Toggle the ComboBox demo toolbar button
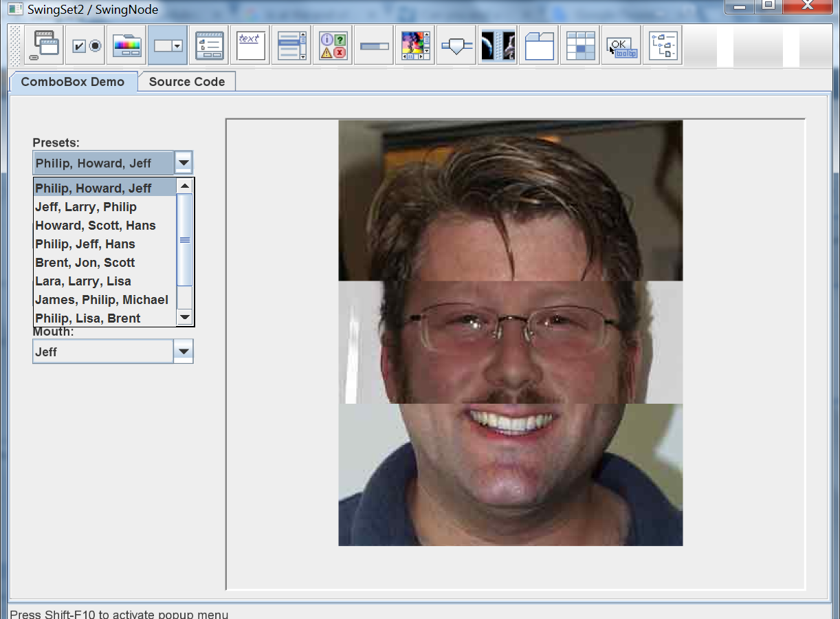 [x=168, y=45]
